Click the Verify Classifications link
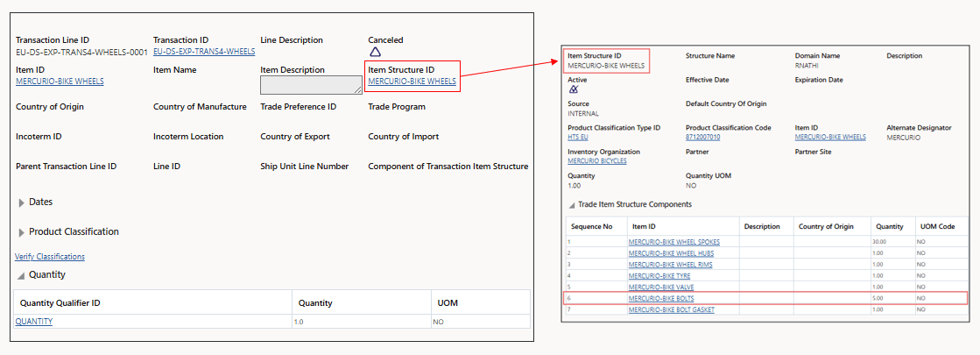Screen dimensions: 980x355 click(x=50, y=257)
